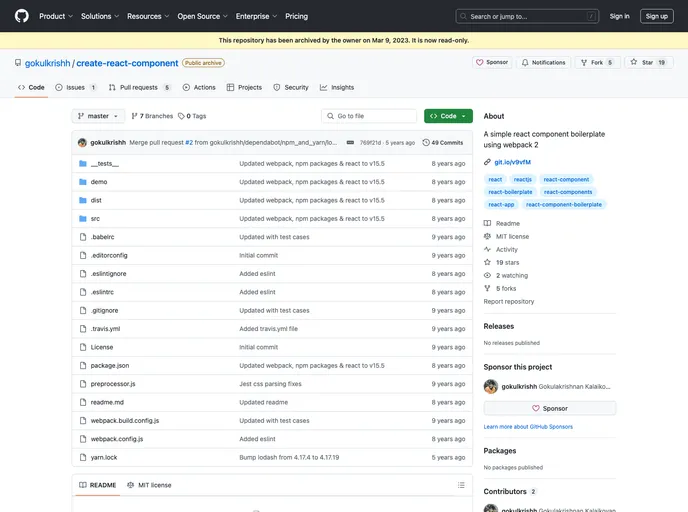Click the gokulkrishh avatar in commit row
This screenshot has width=688, height=512.
pos(82,143)
